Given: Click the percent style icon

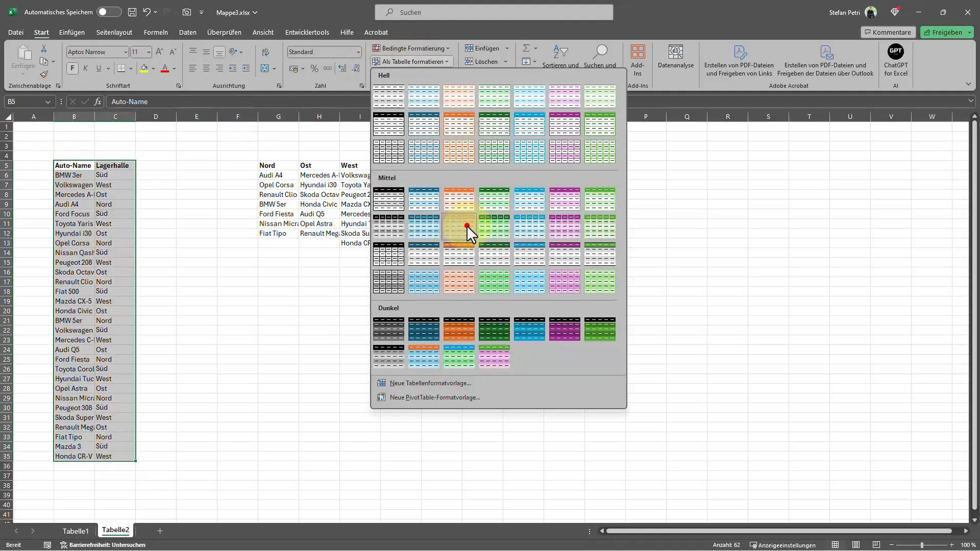Looking at the screenshot, I should click(x=314, y=68).
